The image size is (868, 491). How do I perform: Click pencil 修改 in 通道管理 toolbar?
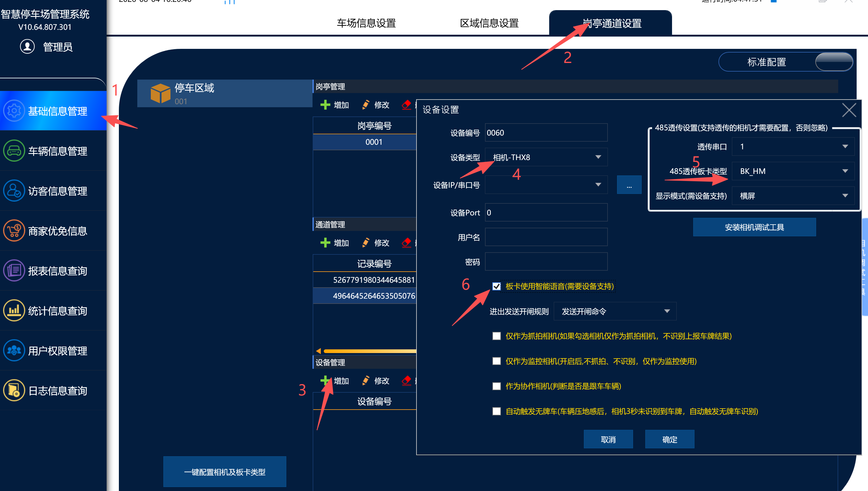(x=366, y=243)
